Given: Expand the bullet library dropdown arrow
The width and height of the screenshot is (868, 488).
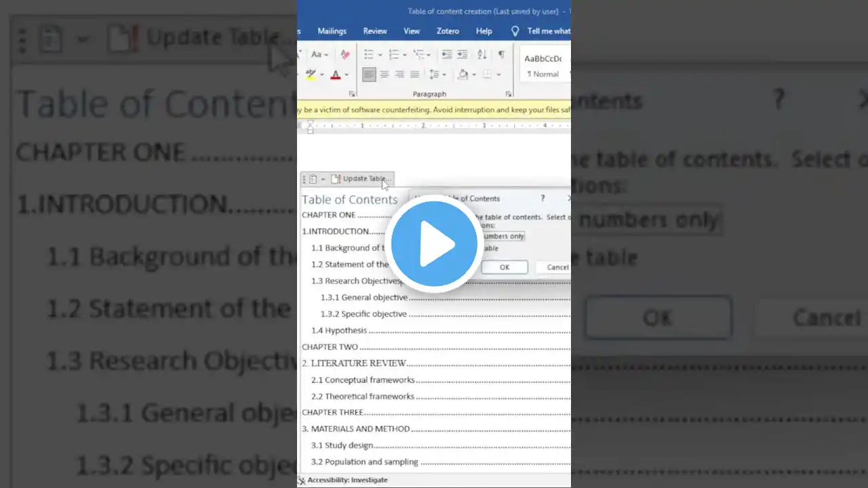Looking at the screenshot, I should pyautogui.click(x=379, y=54).
